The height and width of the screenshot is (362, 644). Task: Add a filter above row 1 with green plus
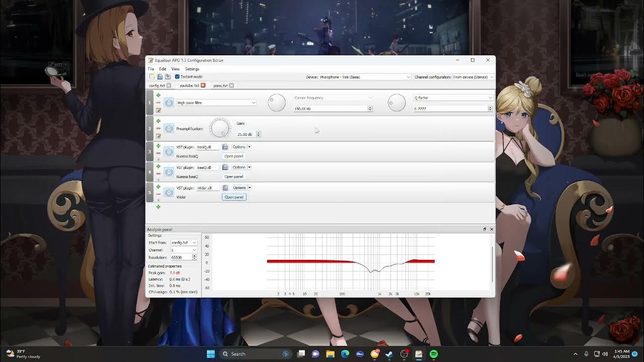158,95
